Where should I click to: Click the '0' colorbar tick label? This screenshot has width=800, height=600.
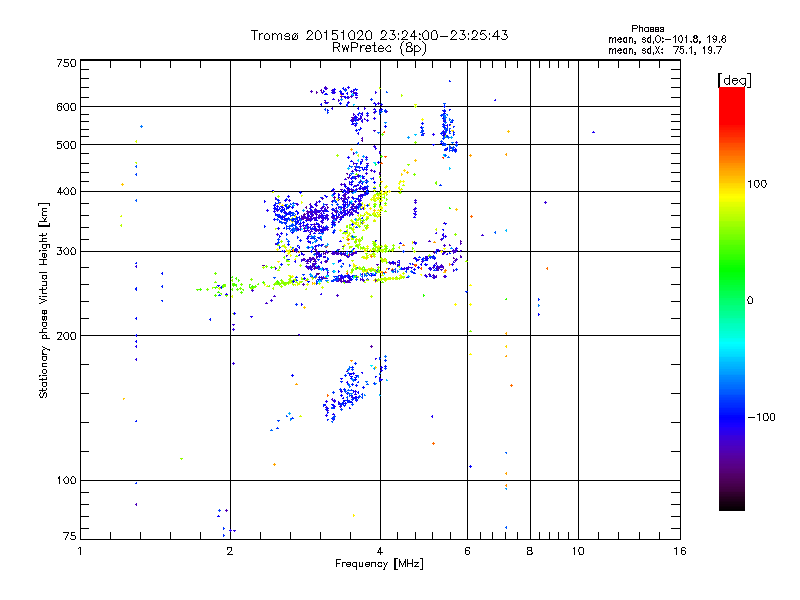(750, 301)
